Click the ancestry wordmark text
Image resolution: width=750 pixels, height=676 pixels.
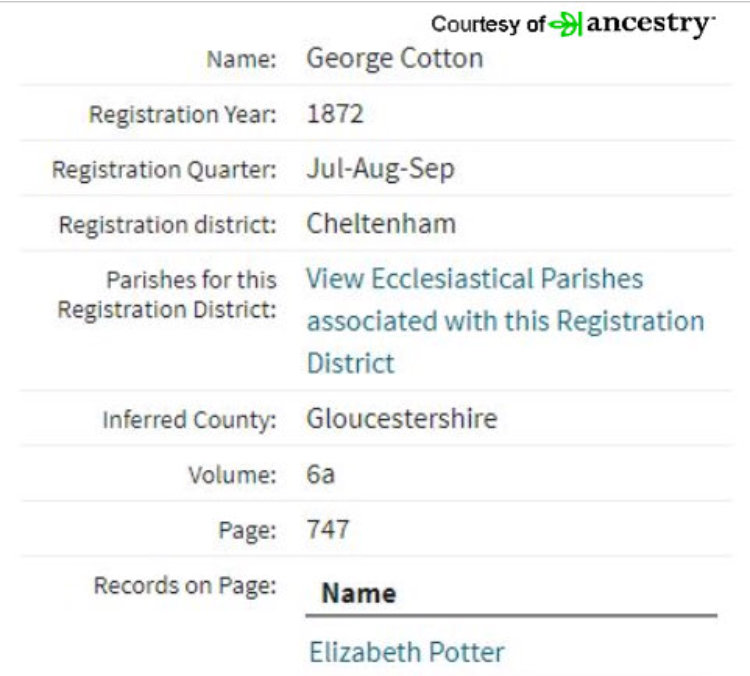tap(650, 24)
